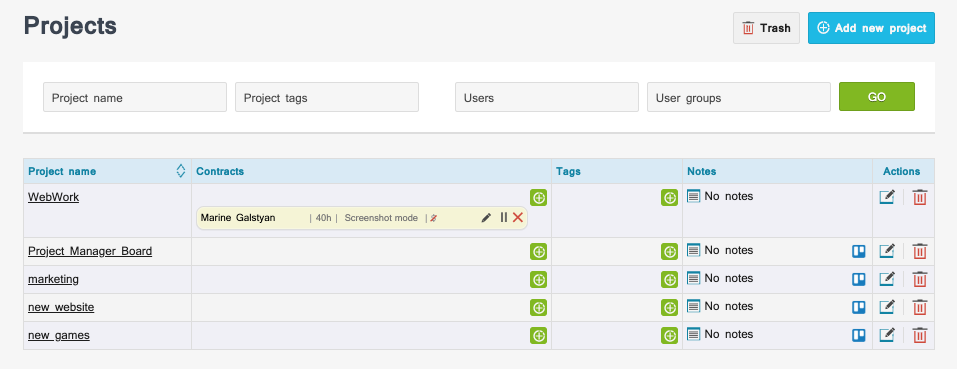
Task: Sort by Project name arrows
Action: 181,171
